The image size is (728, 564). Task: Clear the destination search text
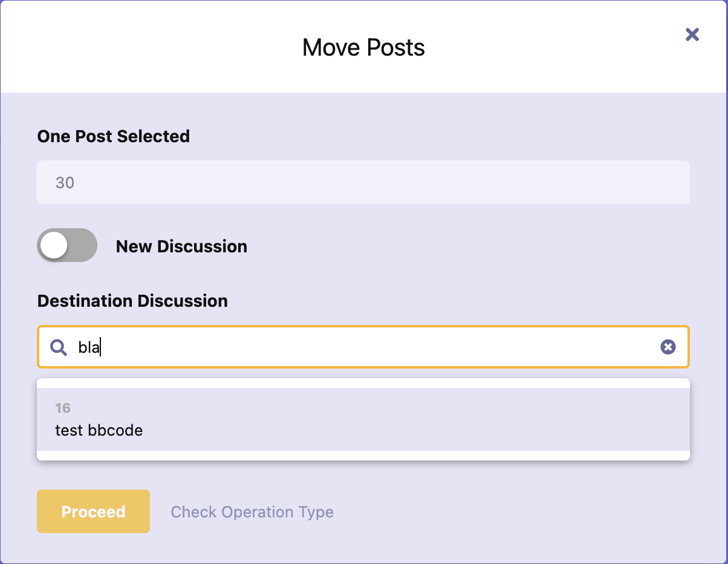[668, 347]
